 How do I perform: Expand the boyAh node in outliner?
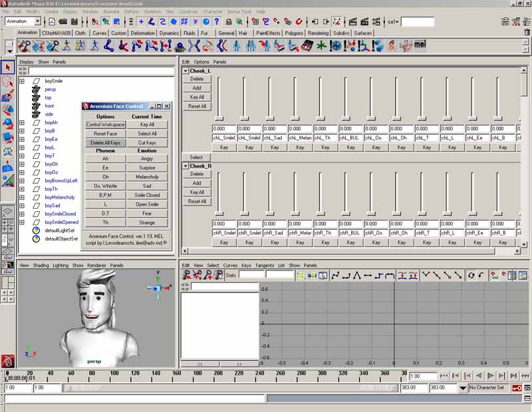coord(21,123)
